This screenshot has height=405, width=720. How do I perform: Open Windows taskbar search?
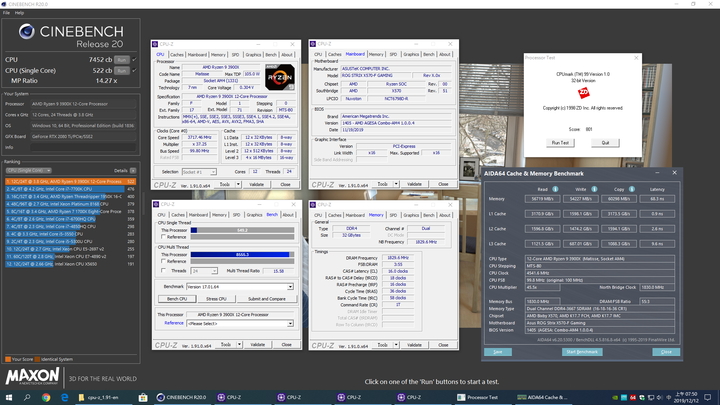[x=27, y=397]
